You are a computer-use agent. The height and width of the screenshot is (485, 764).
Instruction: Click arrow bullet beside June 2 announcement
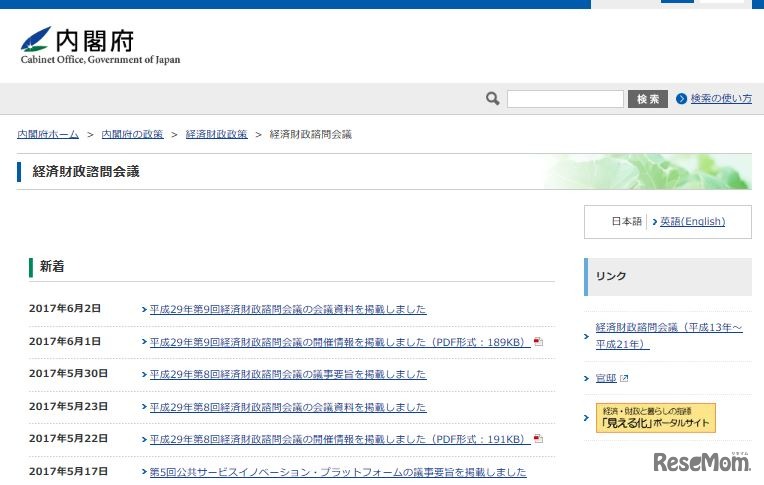[x=144, y=310]
